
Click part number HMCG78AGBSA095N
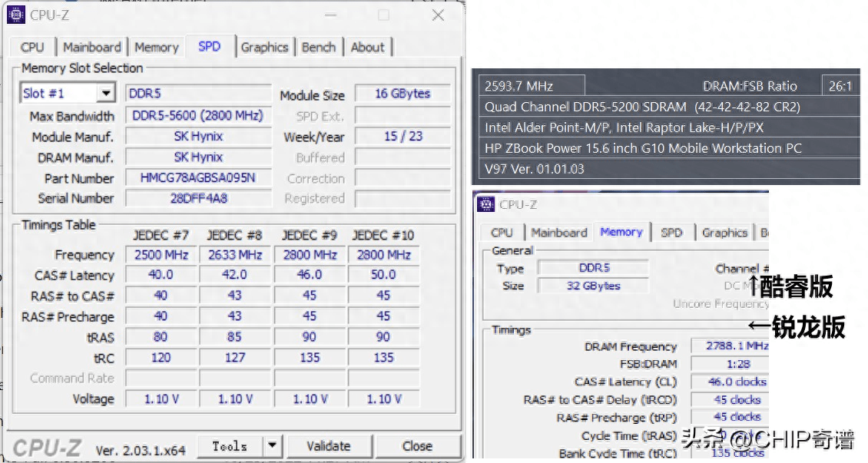pyautogui.click(x=198, y=177)
